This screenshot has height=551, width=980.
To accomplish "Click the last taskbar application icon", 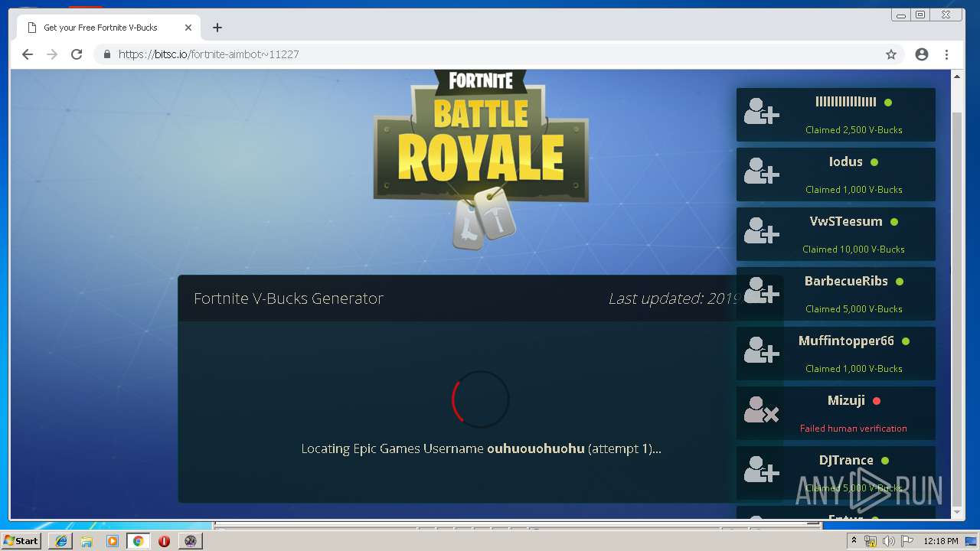I will (x=190, y=541).
